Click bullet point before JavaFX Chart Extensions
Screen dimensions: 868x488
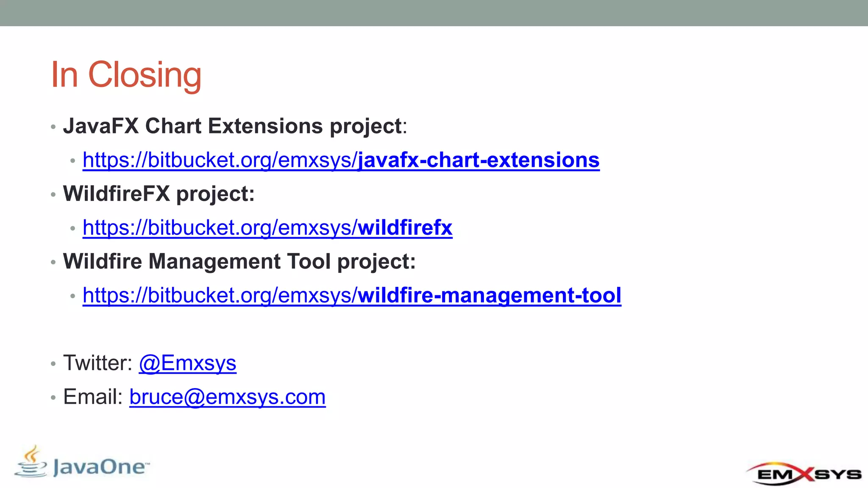pyautogui.click(x=53, y=127)
